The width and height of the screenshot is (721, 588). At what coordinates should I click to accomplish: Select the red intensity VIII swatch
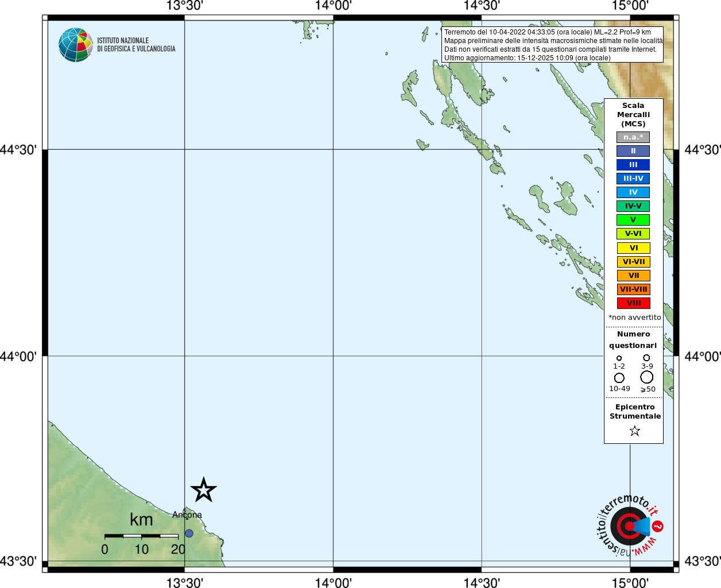click(x=633, y=303)
